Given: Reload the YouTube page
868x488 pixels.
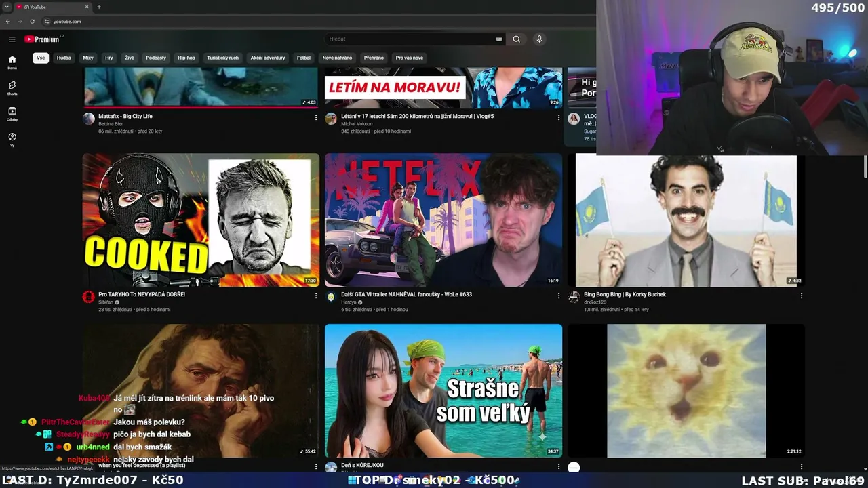Looking at the screenshot, I should pos(32,22).
